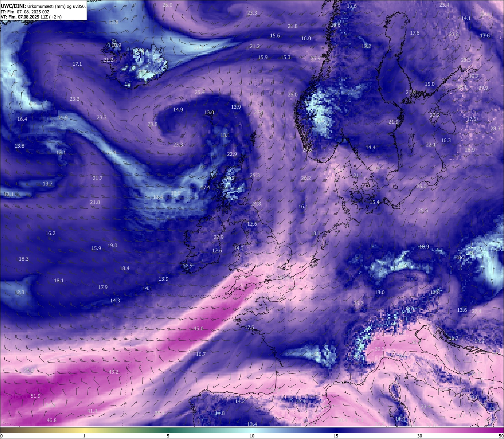504x439 pixels.
Task: Click the 28.9 value on the map
Action: 470,150
